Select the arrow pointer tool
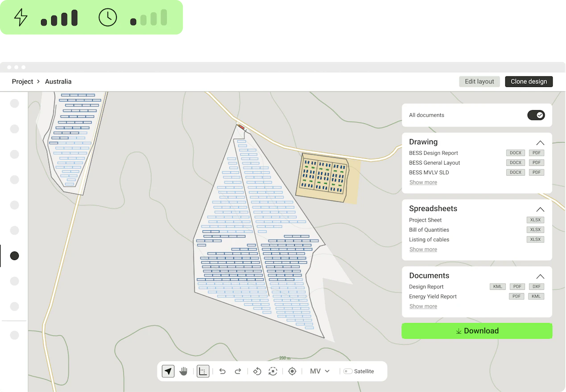This screenshot has height=392, width=566. (168, 371)
